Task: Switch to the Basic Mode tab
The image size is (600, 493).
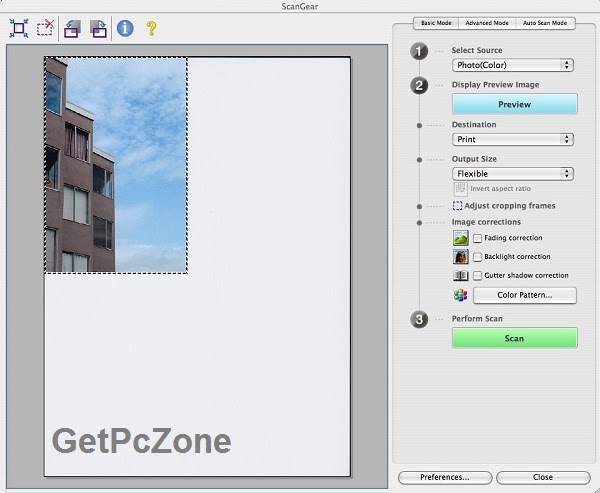Action: click(x=436, y=23)
